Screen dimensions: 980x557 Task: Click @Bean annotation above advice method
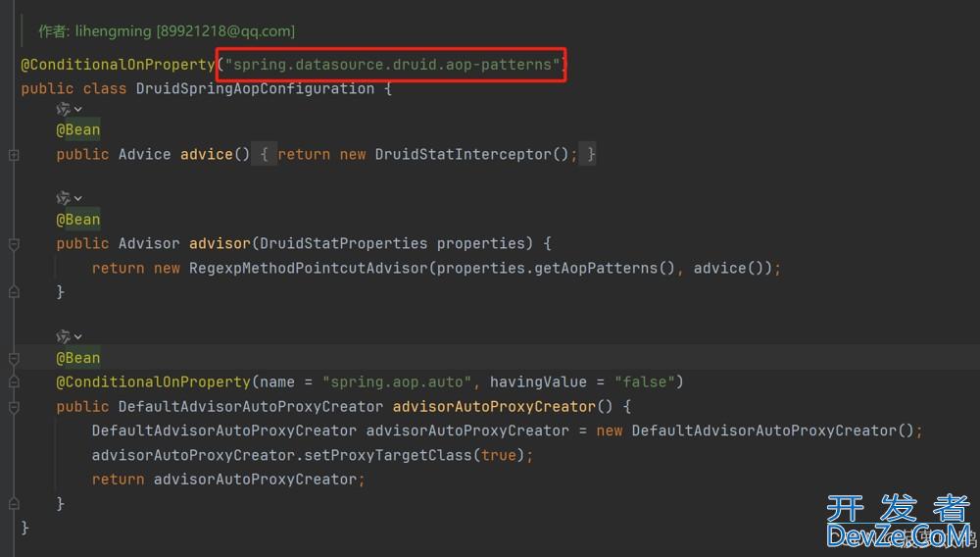78,130
